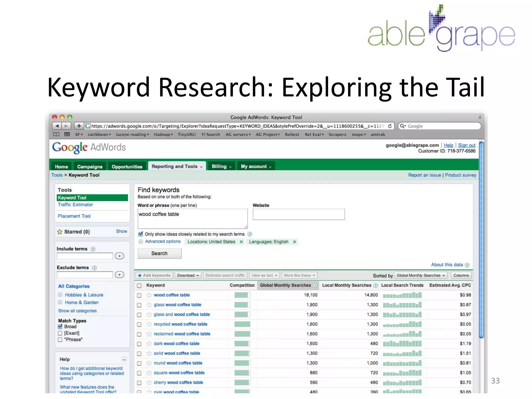Check the glass and wood coffee table checkbox
Screen dimensions: 532x399
(139, 315)
